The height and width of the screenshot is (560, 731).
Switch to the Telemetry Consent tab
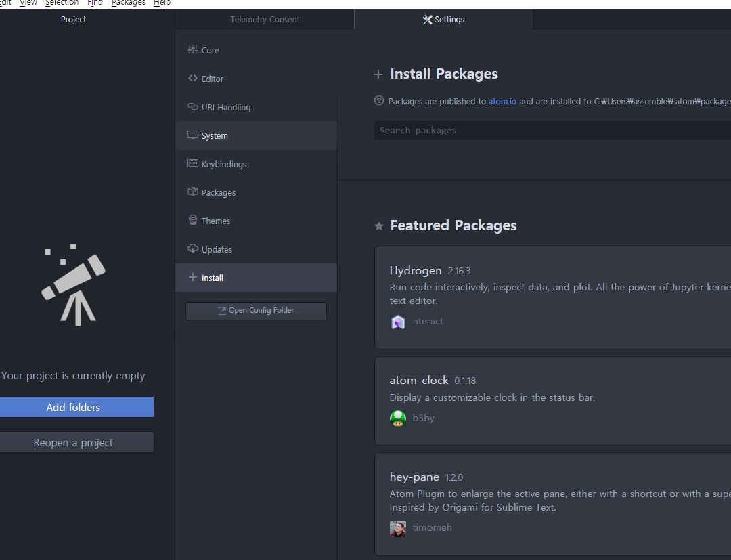click(x=265, y=20)
